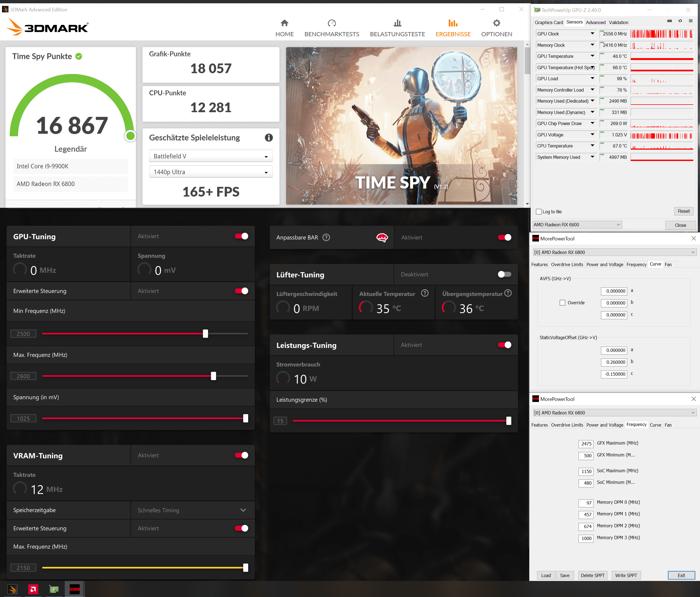
Task: Click the Min Frequenz slider handle
Action: pos(205,334)
